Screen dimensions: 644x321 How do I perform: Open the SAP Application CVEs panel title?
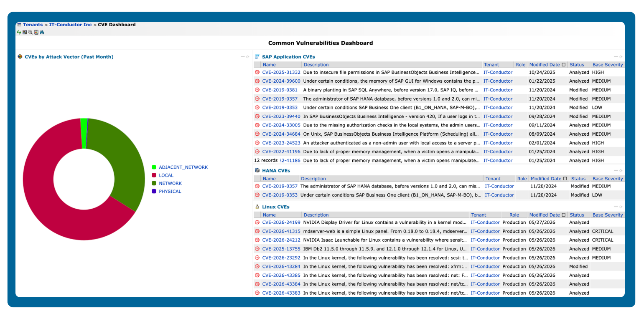click(x=288, y=57)
